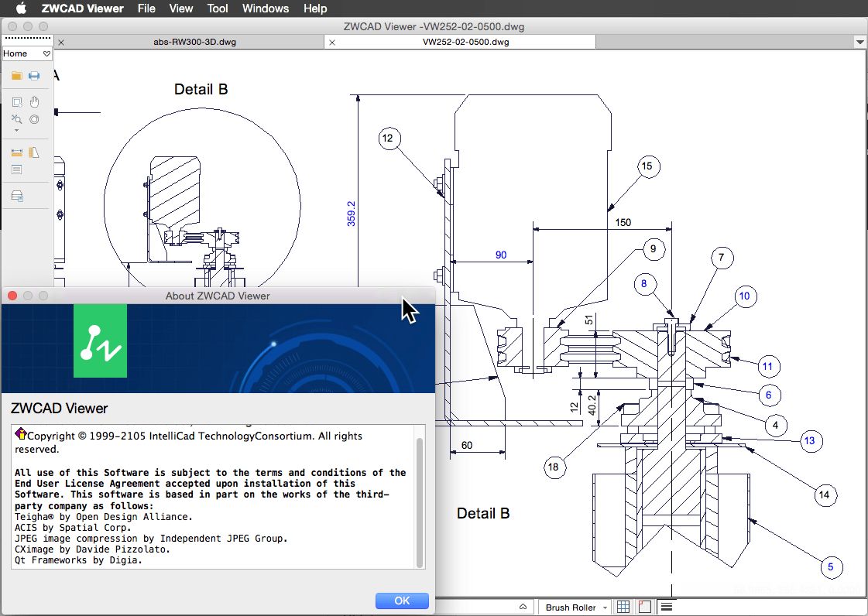Click the layout paper icon near status bar
This screenshot has width=868, height=616.
pyautogui.click(x=644, y=606)
